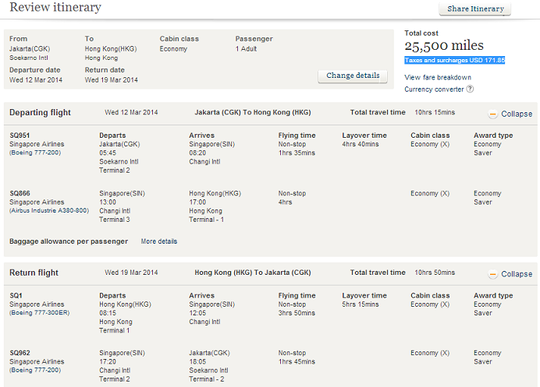540x387 pixels.
Task: Click arrival time 17:00 at Hong Kong
Action: [197, 202]
